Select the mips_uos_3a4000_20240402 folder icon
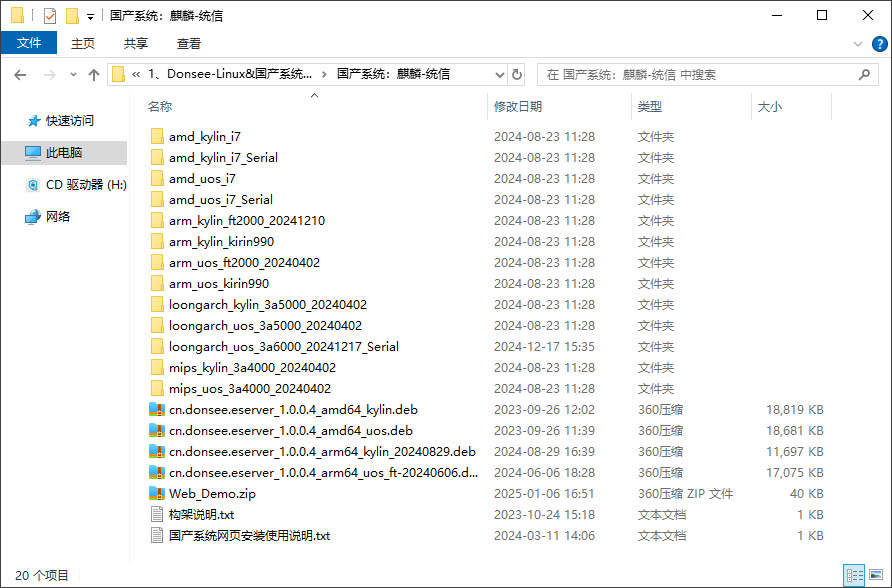892x588 pixels. (158, 389)
